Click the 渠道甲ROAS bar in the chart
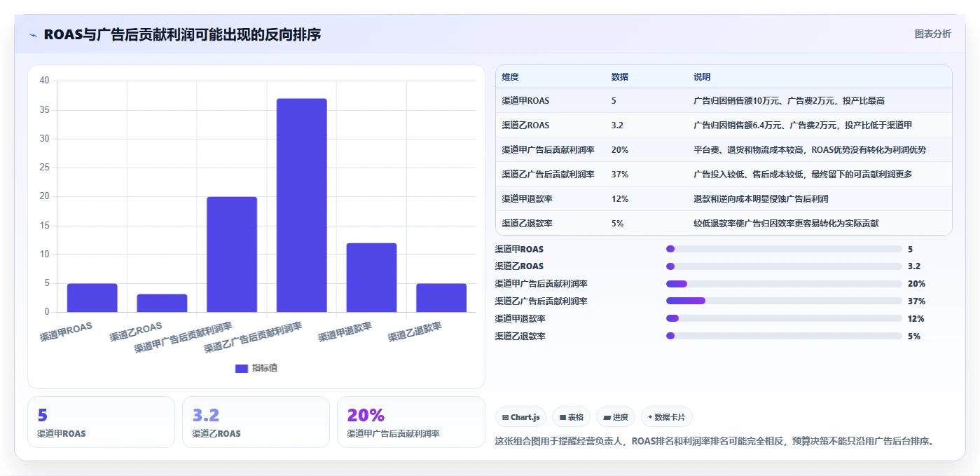 coord(92,297)
